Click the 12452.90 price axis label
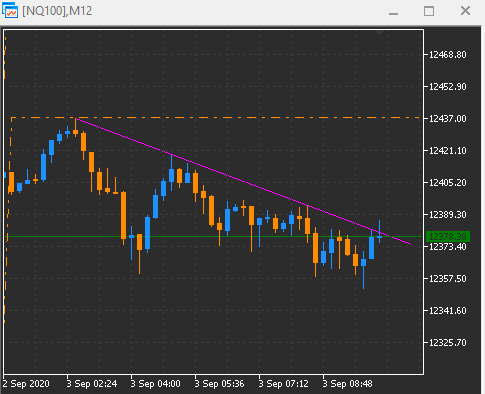The image size is (485, 394). [x=448, y=87]
